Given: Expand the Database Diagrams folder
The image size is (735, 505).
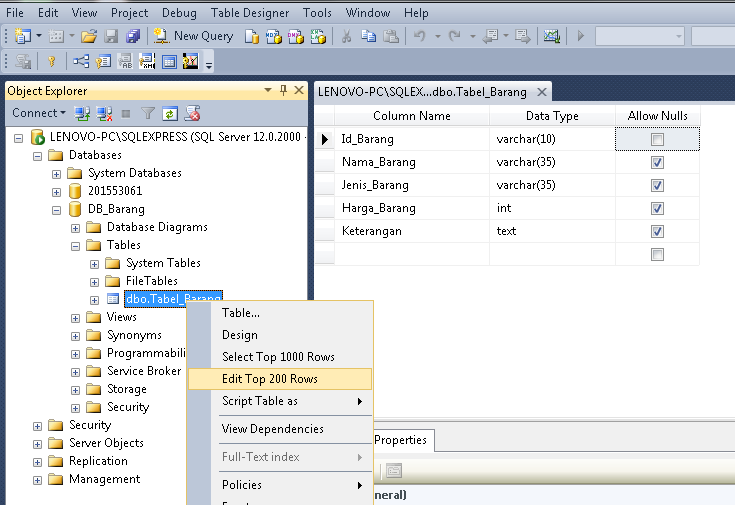Looking at the screenshot, I should click(75, 228).
